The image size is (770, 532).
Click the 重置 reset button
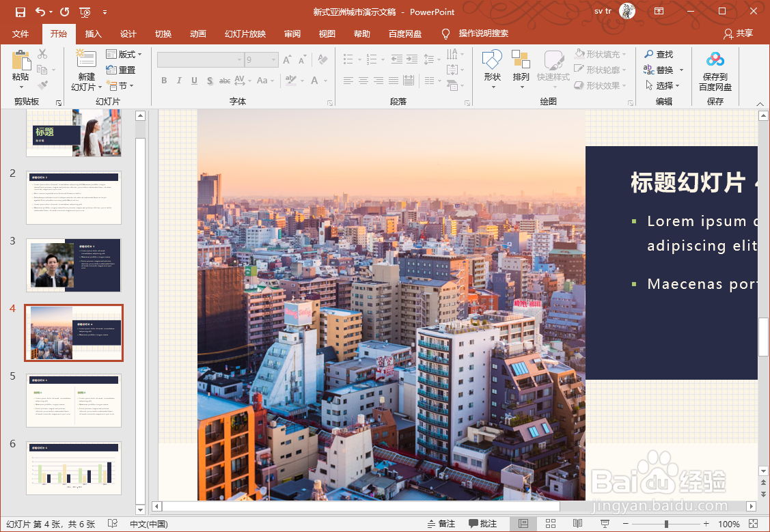(121, 70)
